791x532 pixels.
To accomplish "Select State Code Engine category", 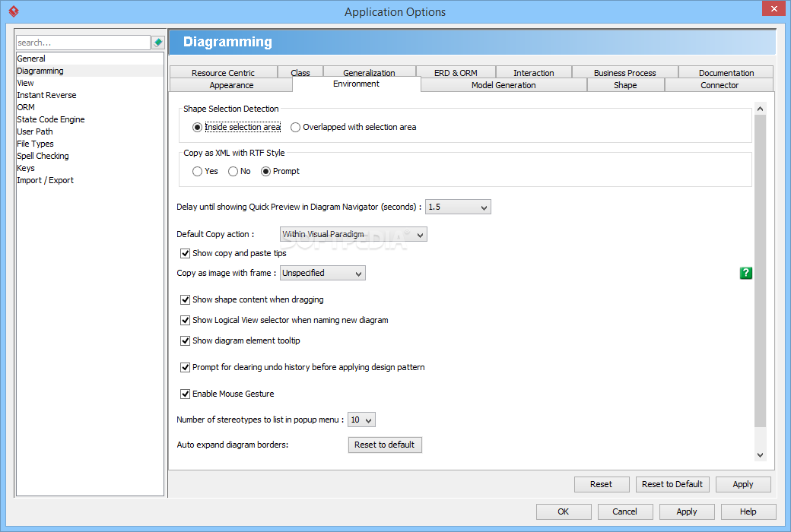I will click(x=90, y=119).
